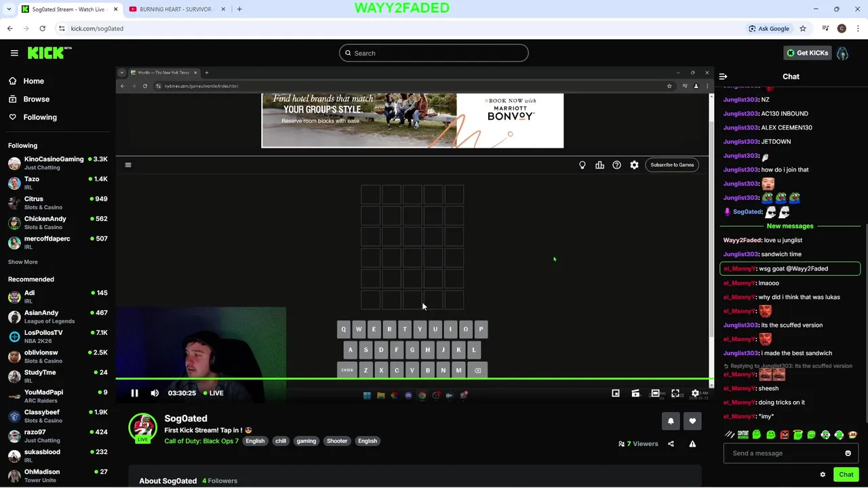View 7 Viewers count
Screen dimensions: 868x488
click(x=638, y=444)
